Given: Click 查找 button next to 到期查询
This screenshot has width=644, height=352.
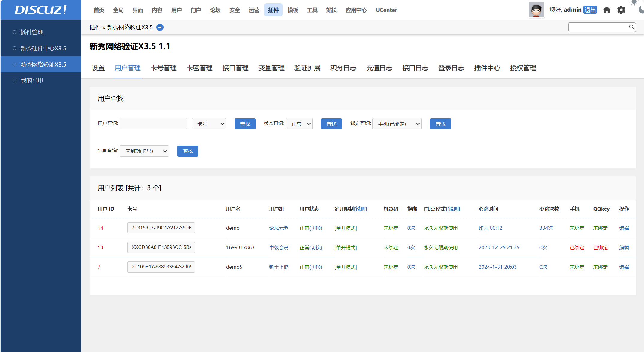Looking at the screenshot, I should click(188, 151).
